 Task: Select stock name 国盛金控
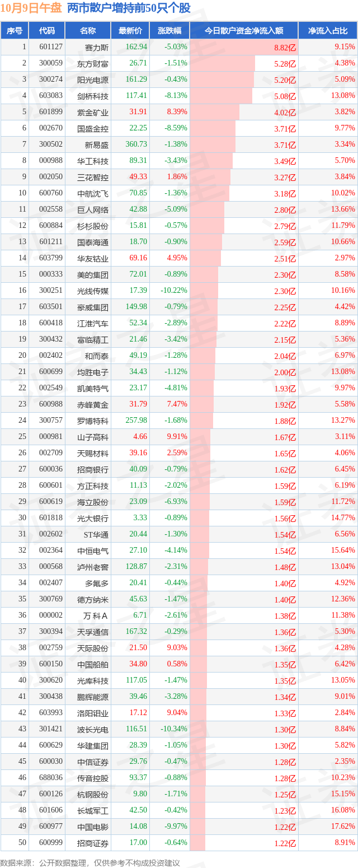pyautogui.click(x=93, y=128)
